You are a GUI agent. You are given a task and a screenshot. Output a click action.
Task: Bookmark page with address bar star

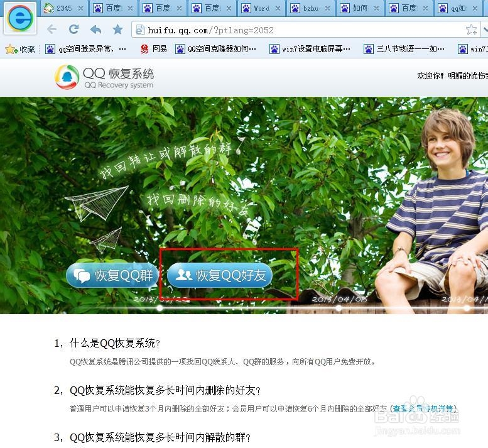pos(472,30)
